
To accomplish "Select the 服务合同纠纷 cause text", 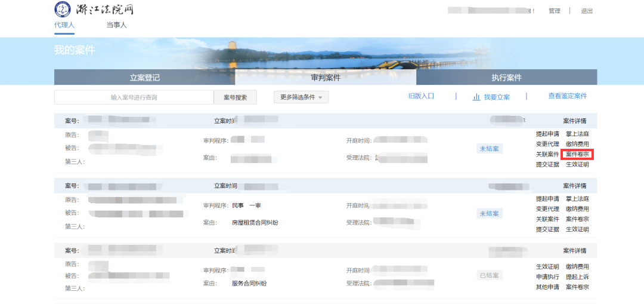I will (x=249, y=284).
